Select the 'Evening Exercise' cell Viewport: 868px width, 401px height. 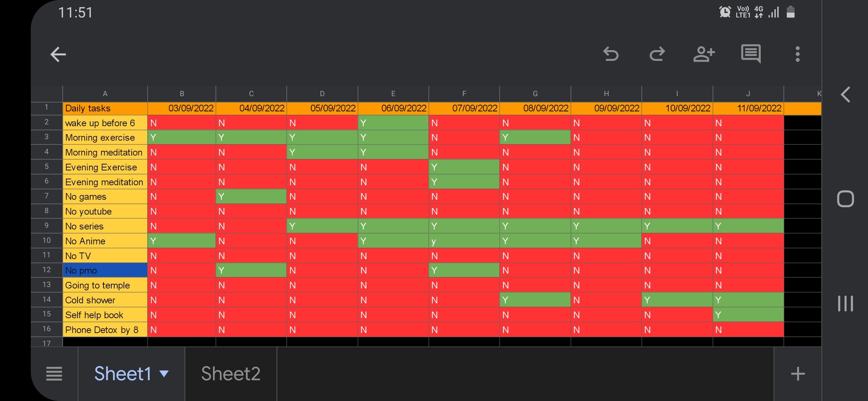click(105, 167)
